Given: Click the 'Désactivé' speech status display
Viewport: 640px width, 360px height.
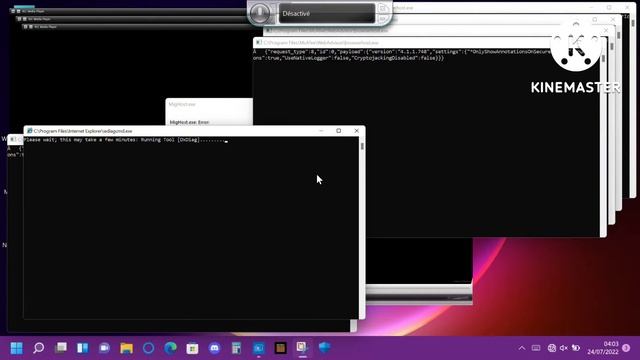Looking at the screenshot, I should pos(327,13).
